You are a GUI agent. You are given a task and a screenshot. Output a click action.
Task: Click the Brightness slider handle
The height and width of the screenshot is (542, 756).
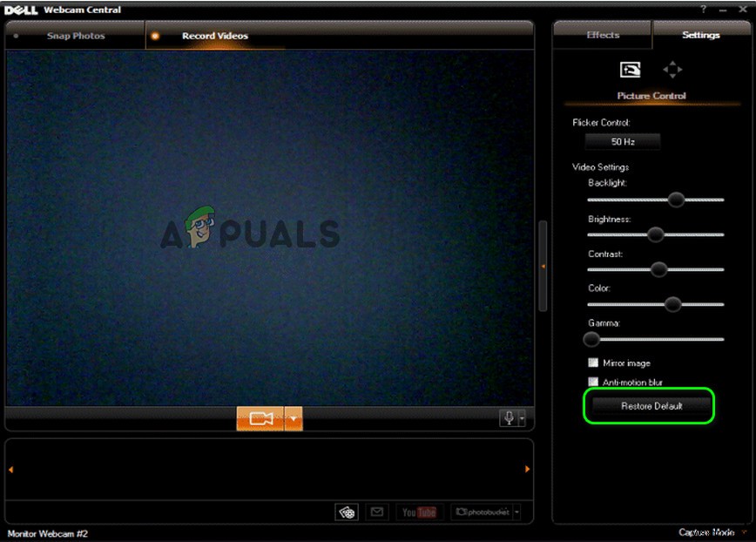point(655,234)
